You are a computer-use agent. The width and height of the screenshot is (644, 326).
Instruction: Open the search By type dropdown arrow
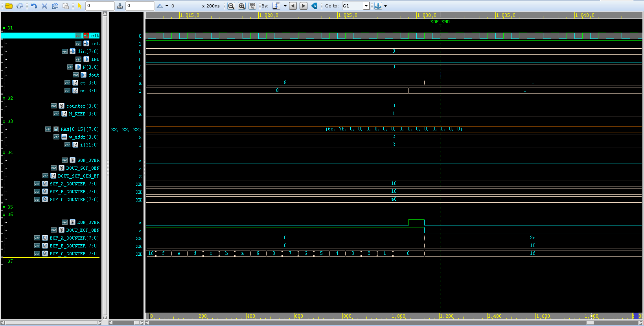[285, 6]
